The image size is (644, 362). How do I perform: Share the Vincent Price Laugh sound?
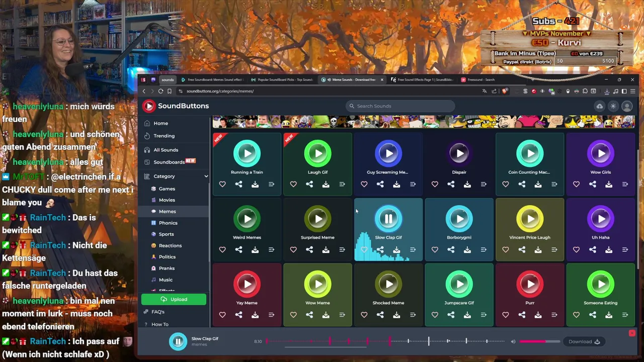[522, 249]
